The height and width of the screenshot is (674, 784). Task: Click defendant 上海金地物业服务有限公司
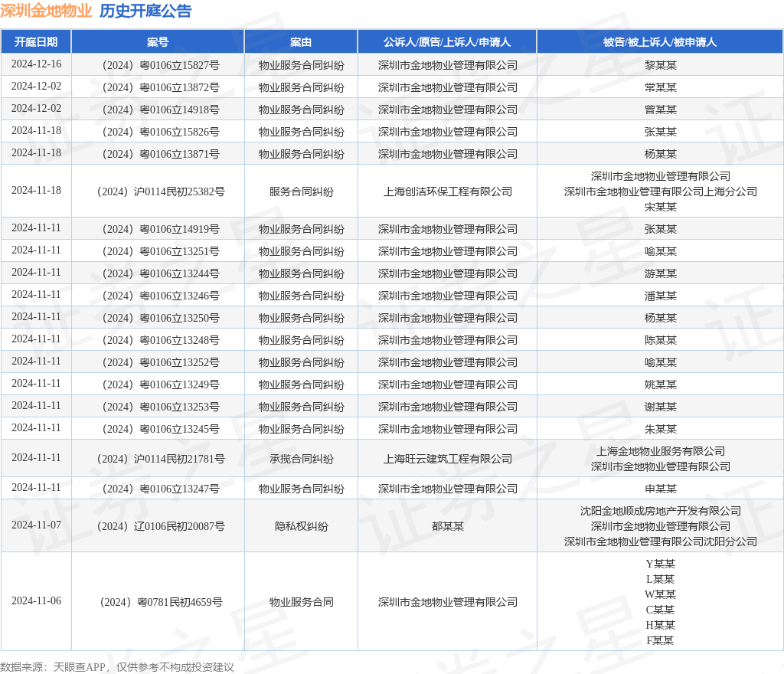pos(661,451)
